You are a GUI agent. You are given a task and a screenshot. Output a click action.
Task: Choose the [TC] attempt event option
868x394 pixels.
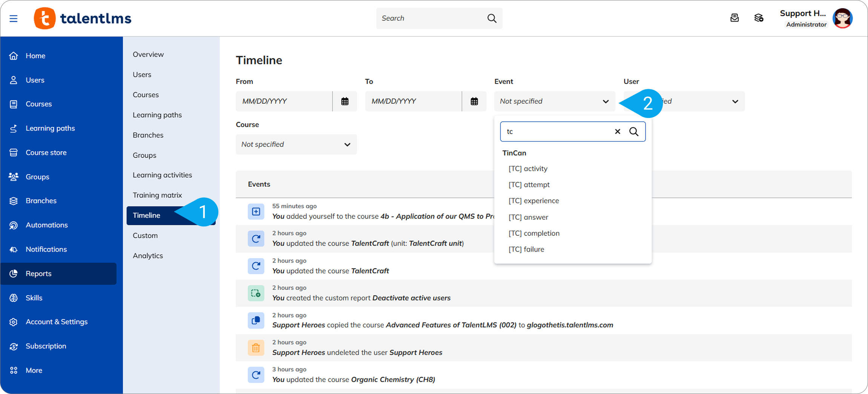529,185
